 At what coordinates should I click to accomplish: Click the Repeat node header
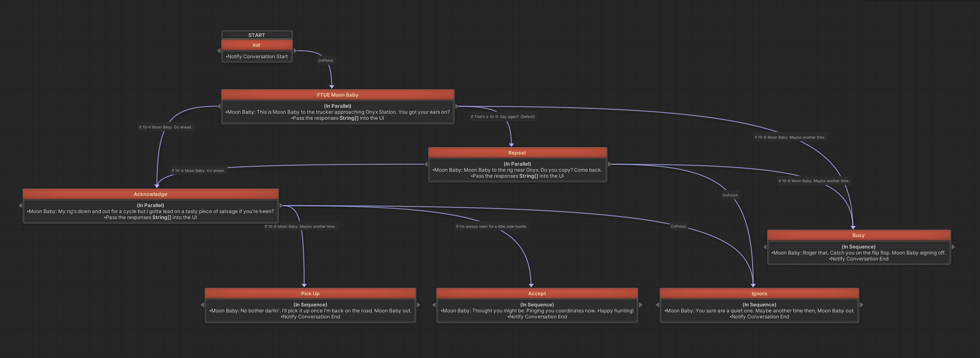pos(517,152)
